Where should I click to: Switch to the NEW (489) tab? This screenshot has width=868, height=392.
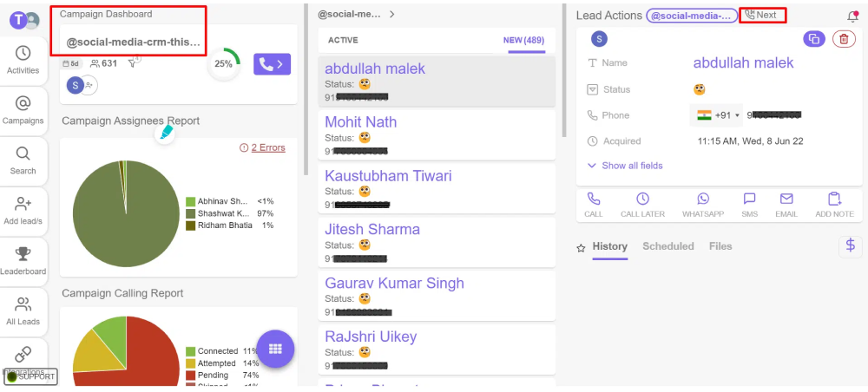pyautogui.click(x=523, y=41)
